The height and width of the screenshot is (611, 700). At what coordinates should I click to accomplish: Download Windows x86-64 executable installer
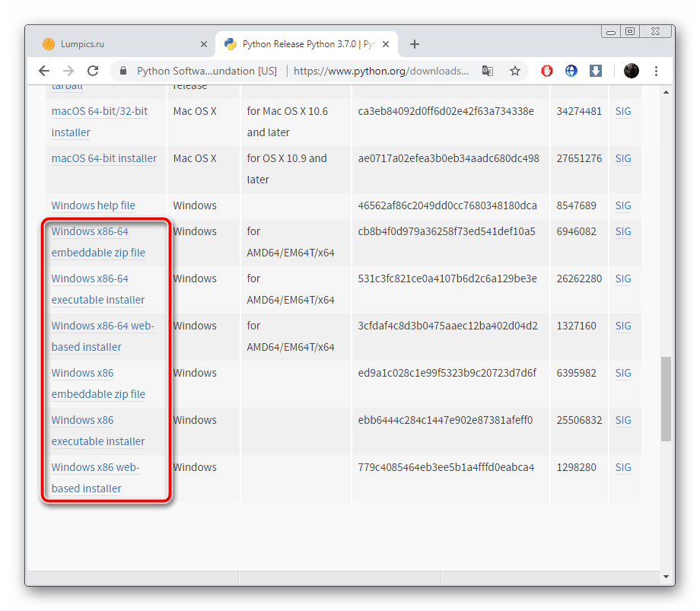point(98,289)
